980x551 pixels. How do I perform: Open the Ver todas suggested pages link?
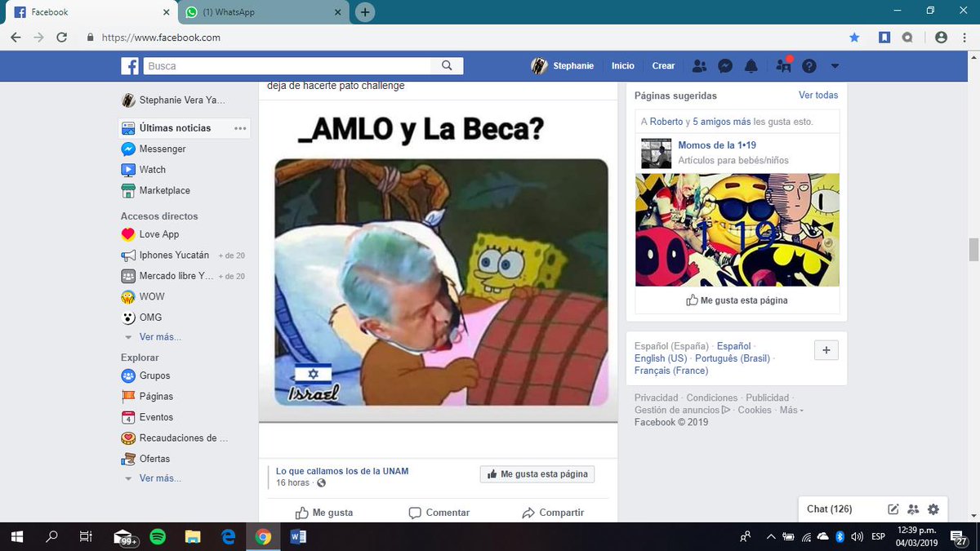(x=818, y=96)
